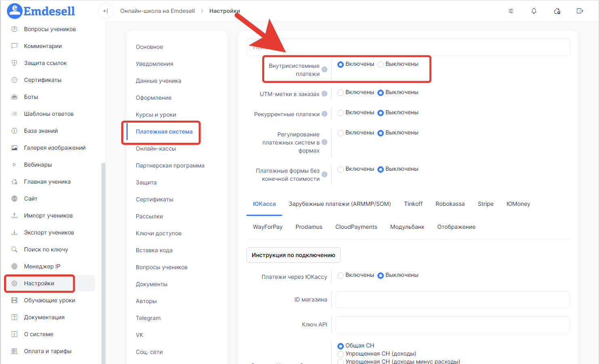Click info hint next to UTM-метки в заказах
The image size is (600, 364).
tap(324, 94)
